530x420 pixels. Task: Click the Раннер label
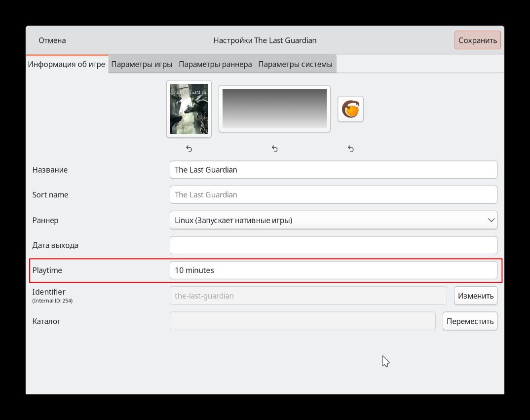click(45, 221)
